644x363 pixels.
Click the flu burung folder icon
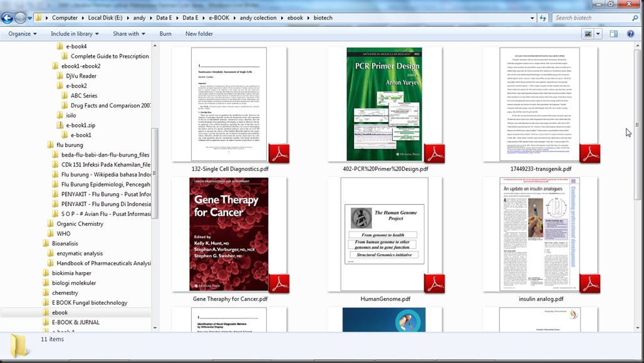(51, 145)
